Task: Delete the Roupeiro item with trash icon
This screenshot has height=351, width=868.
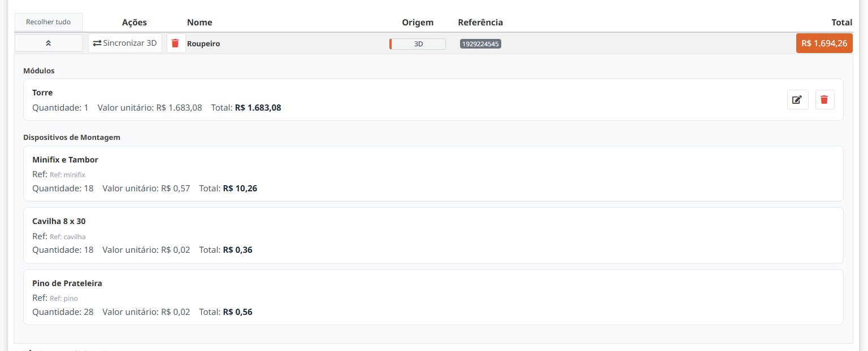Action: point(176,43)
